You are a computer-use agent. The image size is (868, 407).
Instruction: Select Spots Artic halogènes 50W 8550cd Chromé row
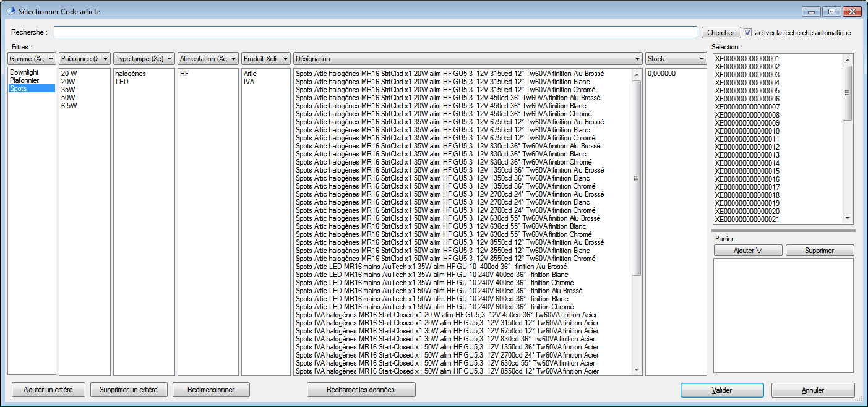tap(462, 259)
